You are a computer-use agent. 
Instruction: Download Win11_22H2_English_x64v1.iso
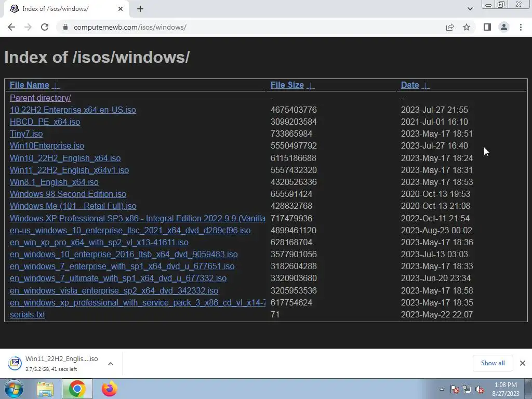(69, 170)
